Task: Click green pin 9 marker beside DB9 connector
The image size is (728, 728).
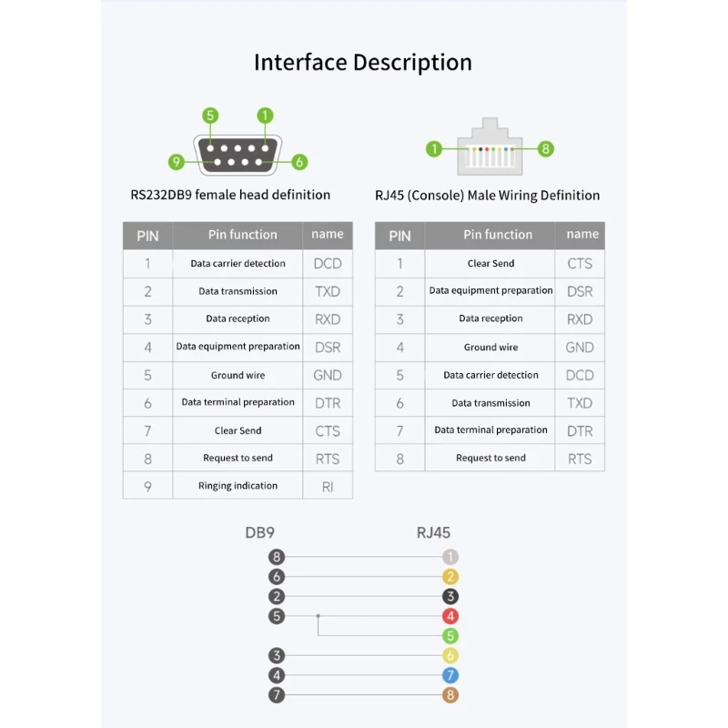Action: coord(177,163)
